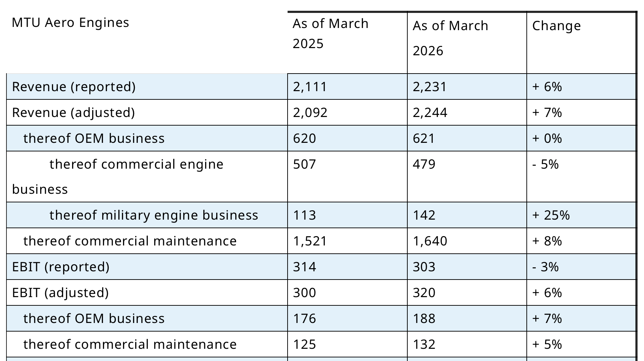Click the 'EBIT (adjusted)' row label

pos(60,293)
